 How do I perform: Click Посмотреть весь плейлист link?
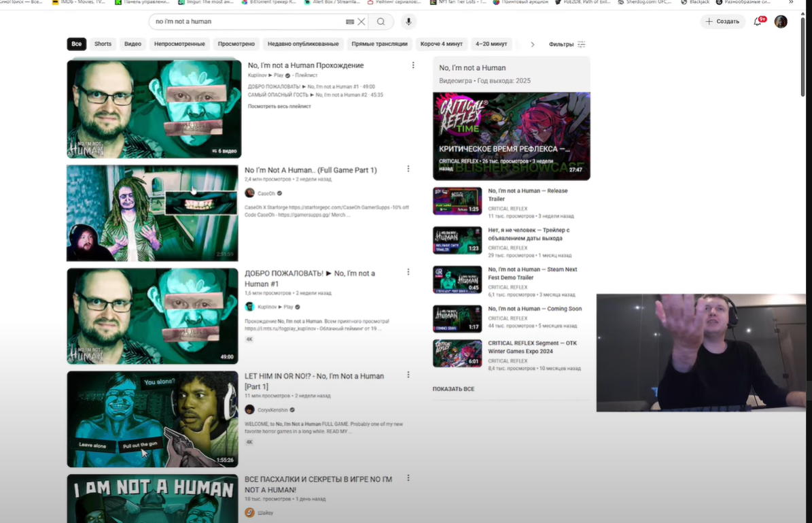click(x=279, y=106)
